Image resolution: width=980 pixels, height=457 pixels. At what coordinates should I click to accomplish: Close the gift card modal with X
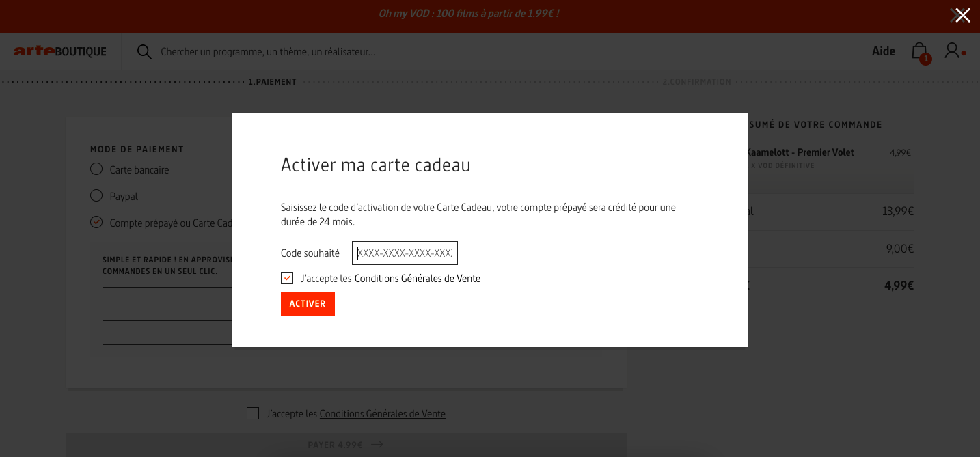pyautogui.click(x=962, y=15)
